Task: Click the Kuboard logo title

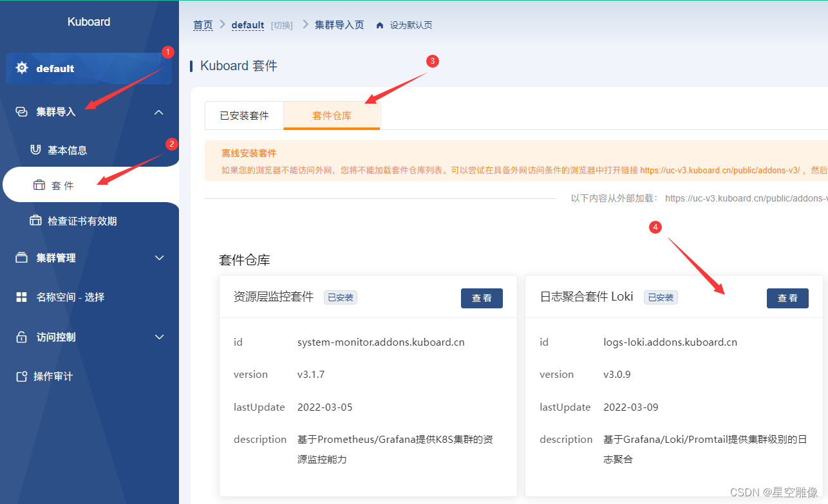Action: pos(89,22)
